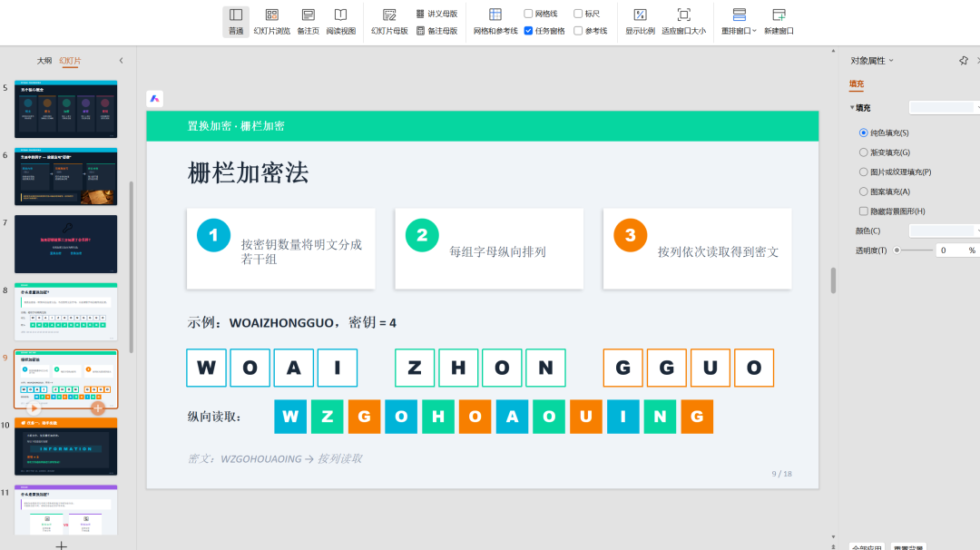Toggle Gridlines (网格线) checkbox

click(x=528, y=14)
